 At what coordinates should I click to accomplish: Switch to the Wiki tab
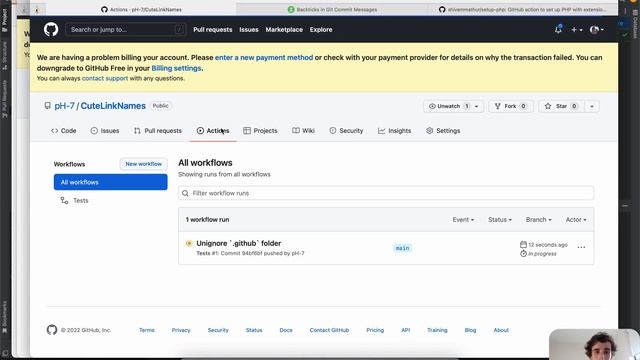[x=303, y=131]
